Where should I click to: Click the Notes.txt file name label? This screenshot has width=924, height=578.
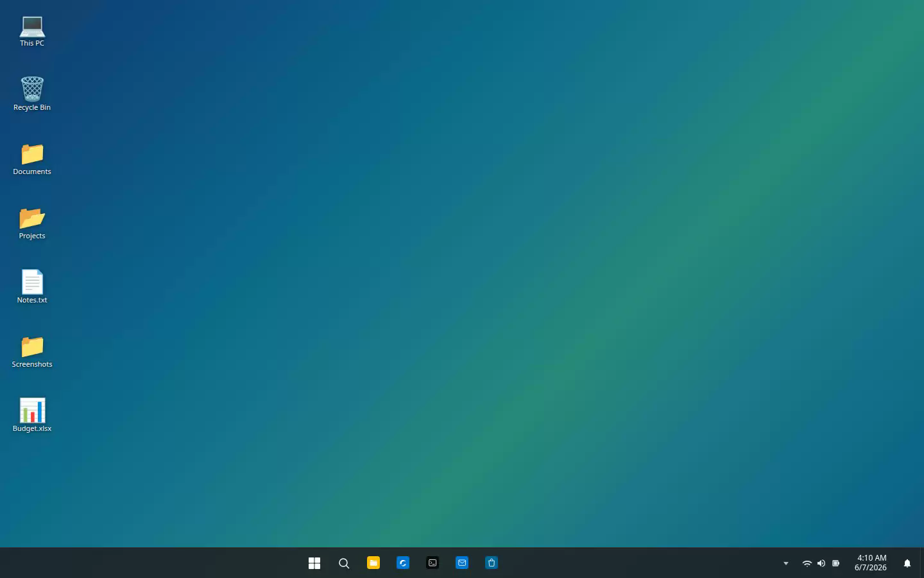click(32, 300)
